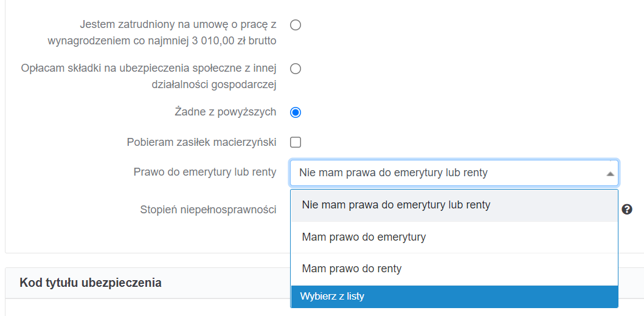This screenshot has height=316, width=644.
Task: Collapse the dropdown using its arrow indicator
Action: coord(610,174)
